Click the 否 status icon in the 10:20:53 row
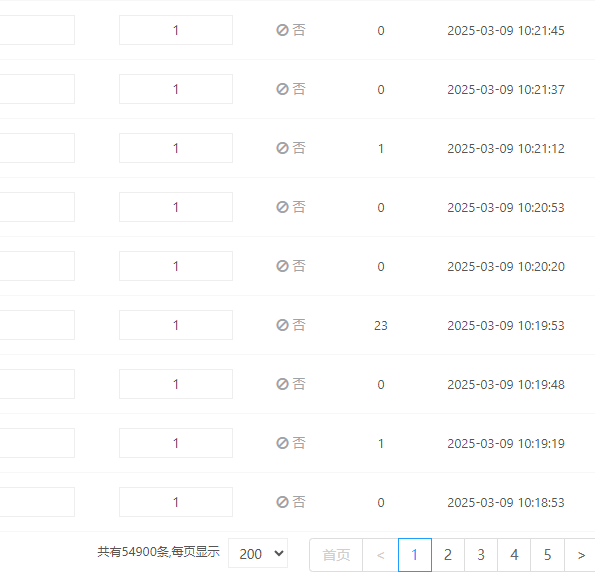 click(x=291, y=207)
